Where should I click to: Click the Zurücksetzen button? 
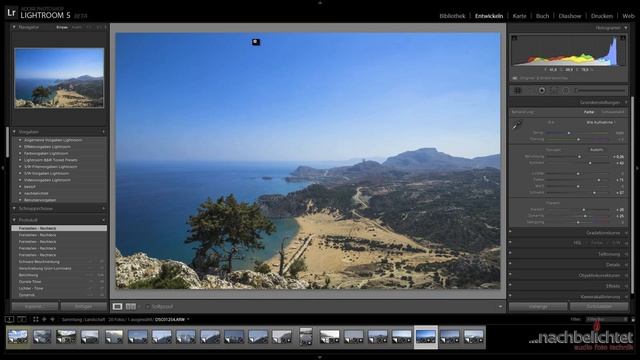pyautogui.click(x=599, y=307)
